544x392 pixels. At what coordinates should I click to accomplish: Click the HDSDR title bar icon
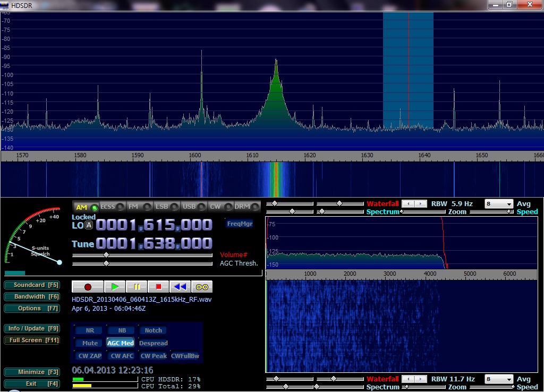point(4,5)
